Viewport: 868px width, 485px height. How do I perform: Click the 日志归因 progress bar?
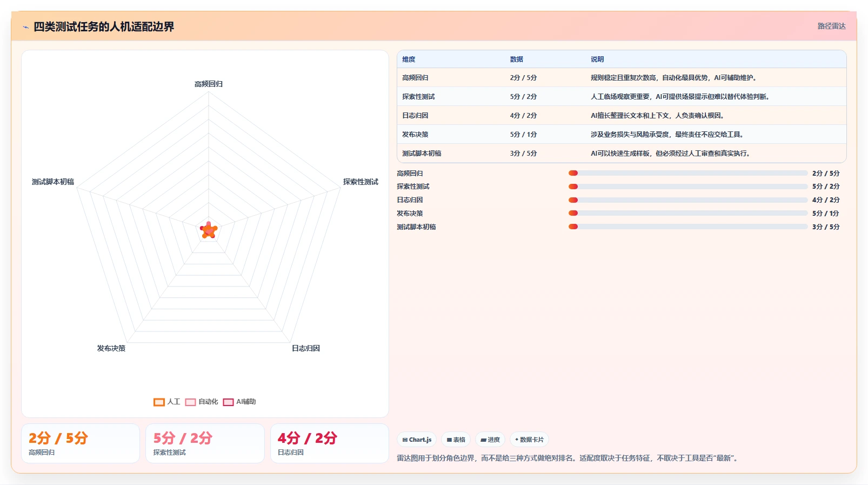click(x=687, y=200)
